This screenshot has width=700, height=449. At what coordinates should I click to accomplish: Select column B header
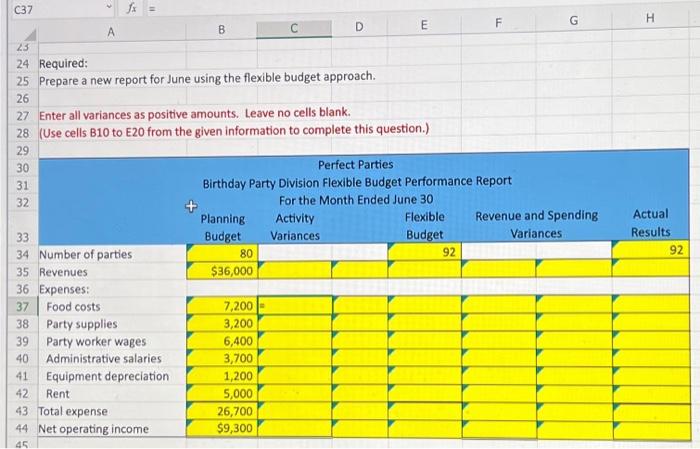(x=221, y=30)
